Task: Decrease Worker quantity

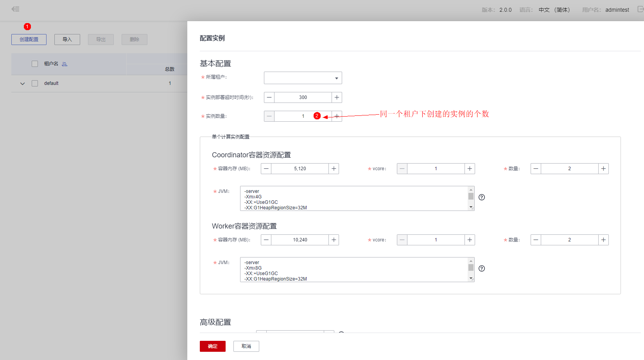Action: (x=536, y=240)
